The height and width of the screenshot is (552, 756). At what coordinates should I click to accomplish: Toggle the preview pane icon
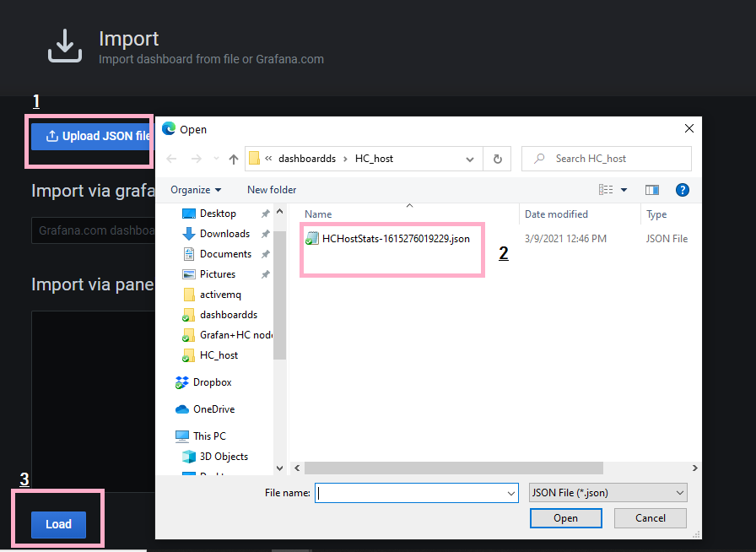pos(651,190)
